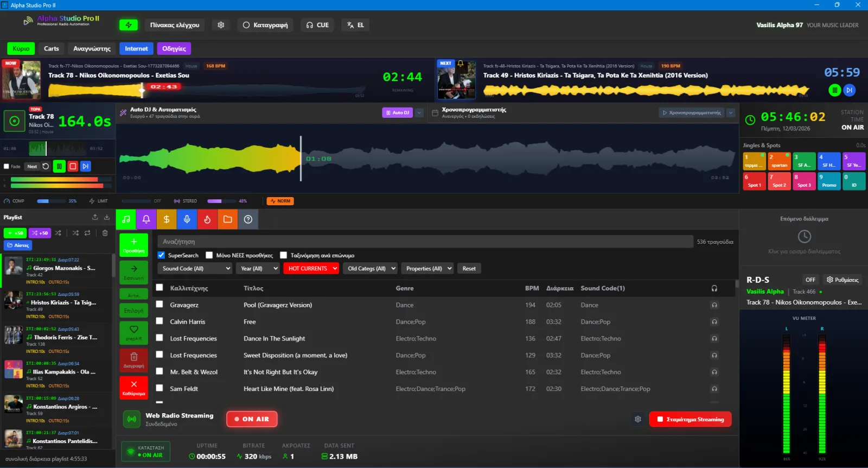Switch to the Internet tab

pos(136,49)
